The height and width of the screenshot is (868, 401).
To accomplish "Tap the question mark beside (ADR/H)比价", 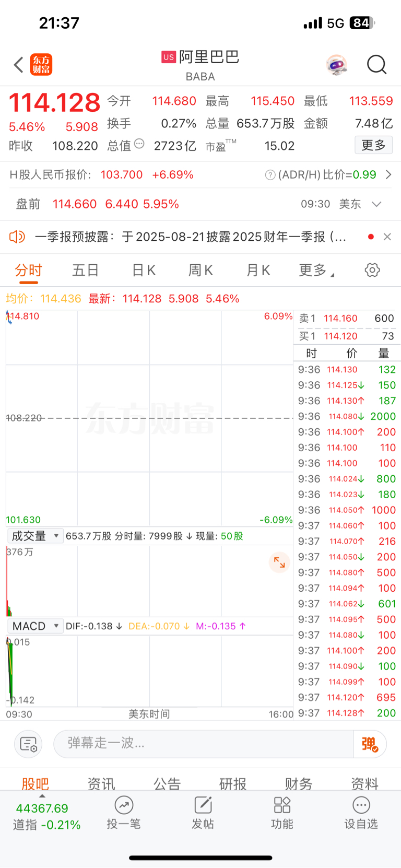I will (x=270, y=175).
